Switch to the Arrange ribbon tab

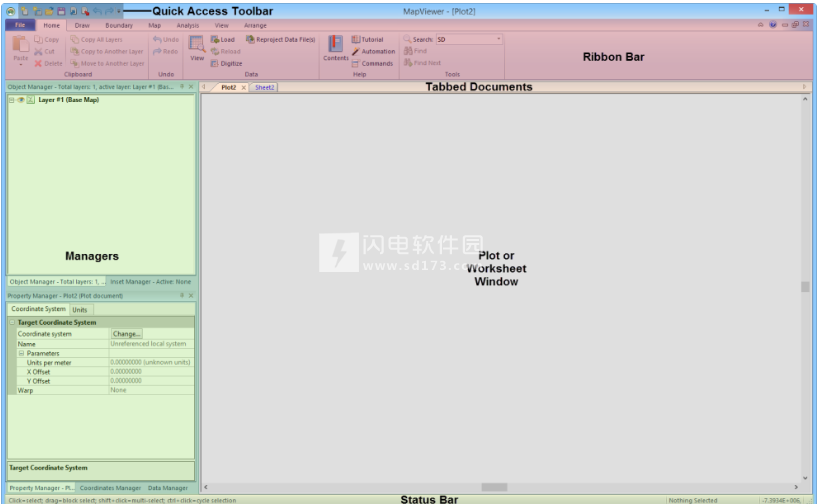255,26
